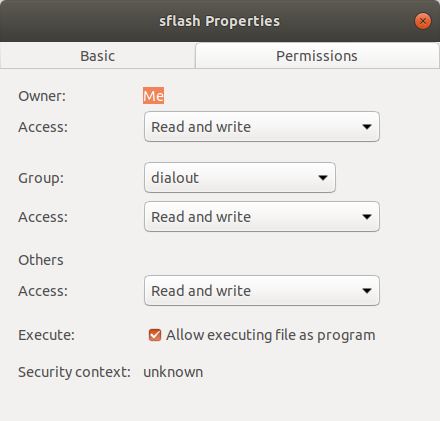Viewport: 440px width, 421px height.
Task: Switch to the Basic tab
Action: 98,56
